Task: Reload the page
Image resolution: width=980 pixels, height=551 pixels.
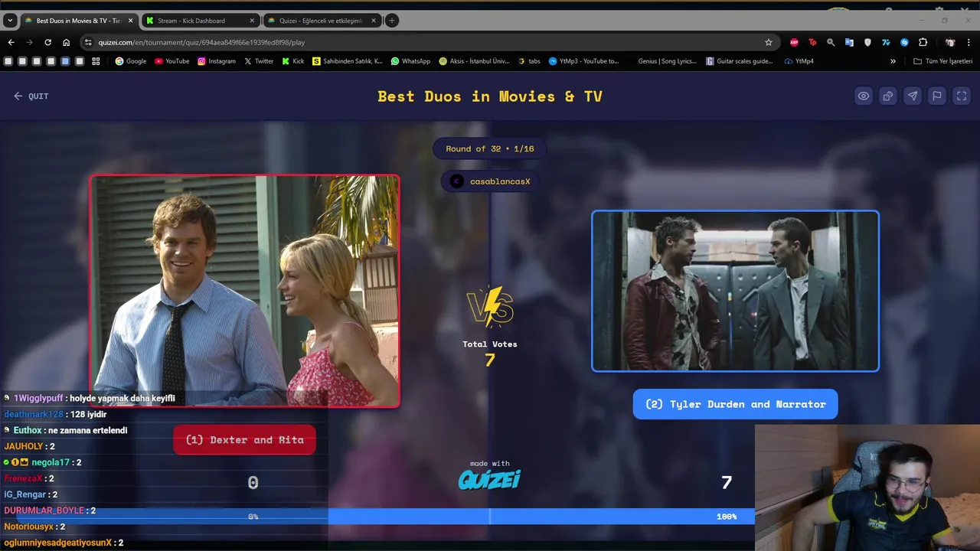Action: point(47,42)
